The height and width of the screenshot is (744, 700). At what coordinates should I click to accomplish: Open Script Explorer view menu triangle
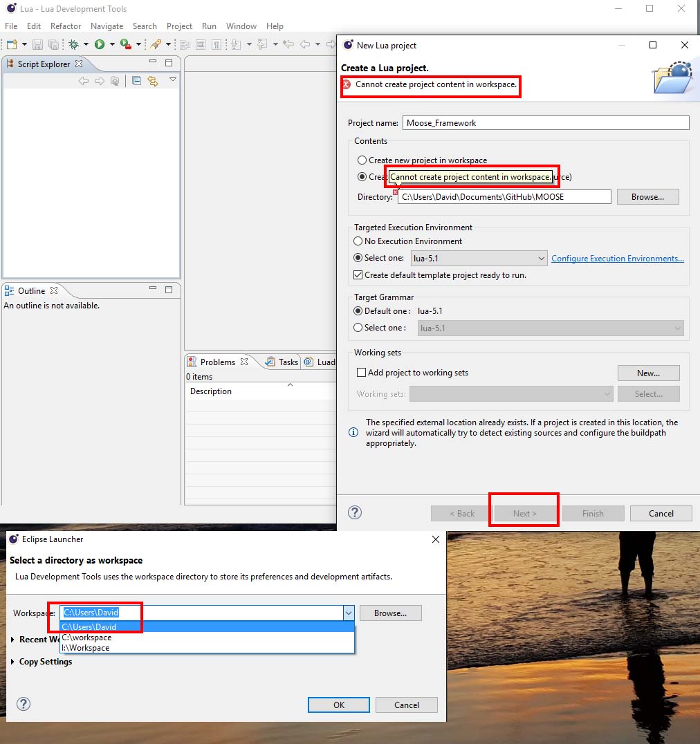pyautogui.click(x=173, y=80)
